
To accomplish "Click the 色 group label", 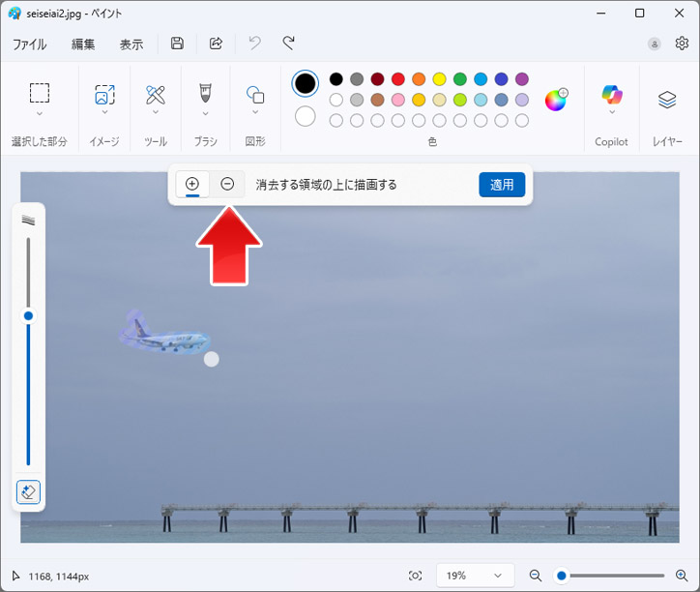I will tap(432, 142).
